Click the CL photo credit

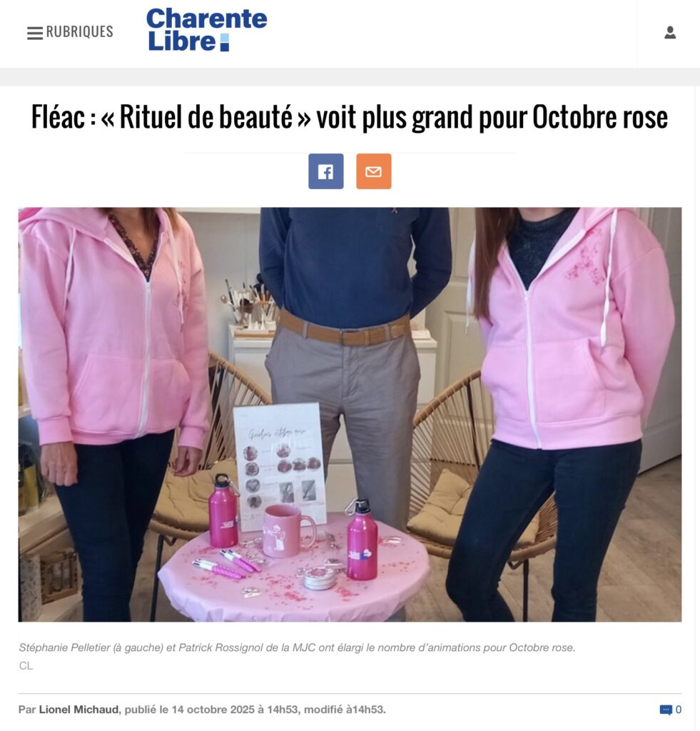[26, 666]
